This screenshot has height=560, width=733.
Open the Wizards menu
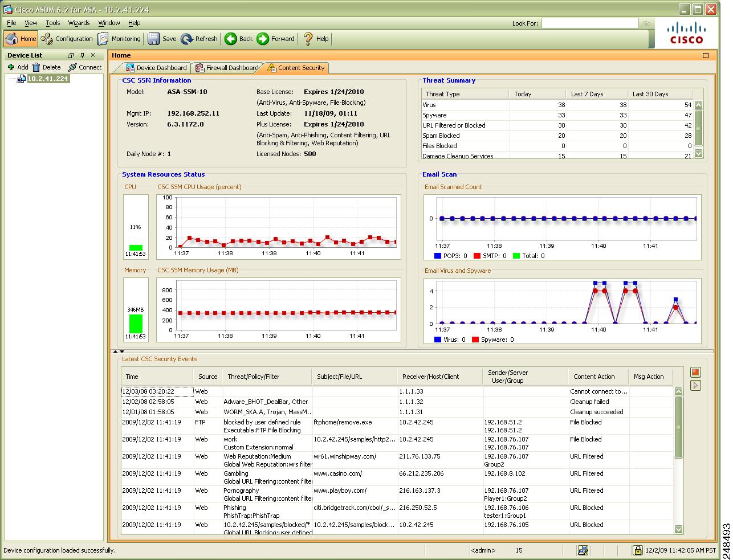(x=79, y=23)
